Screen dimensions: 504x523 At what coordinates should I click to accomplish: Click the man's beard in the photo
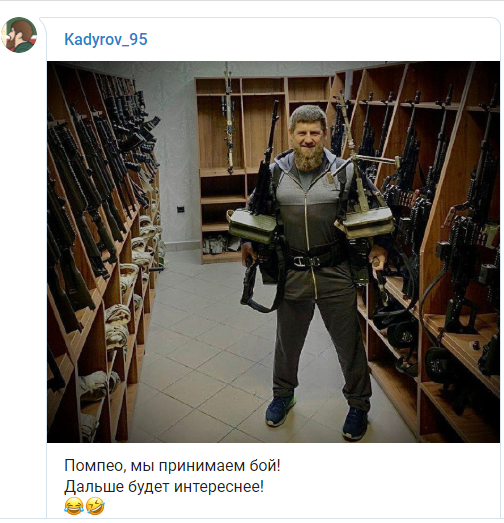pyautogui.click(x=307, y=161)
